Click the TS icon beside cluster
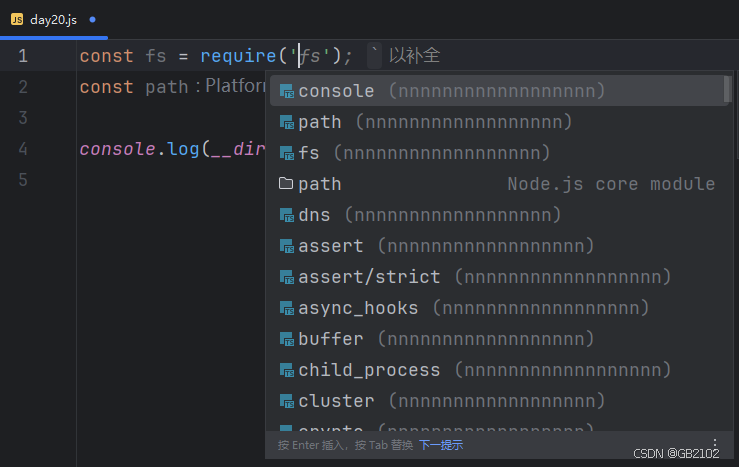Image resolution: width=739 pixels, height=467 pixels. [x=287, y=401]
